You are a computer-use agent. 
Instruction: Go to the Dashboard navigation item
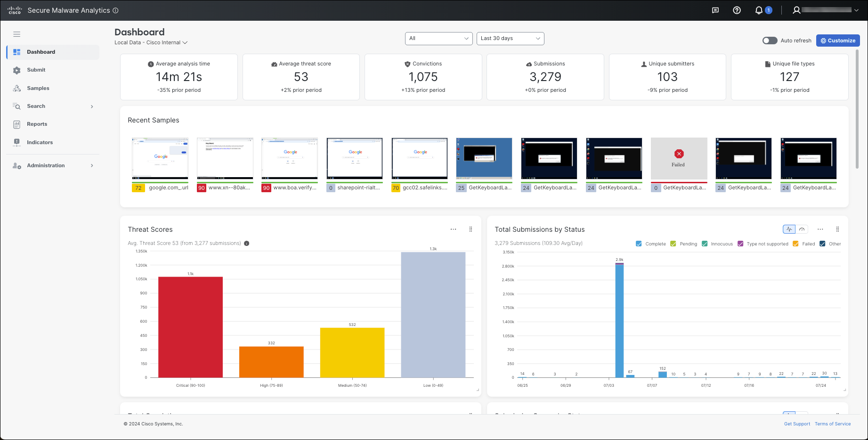click(41, 52)
